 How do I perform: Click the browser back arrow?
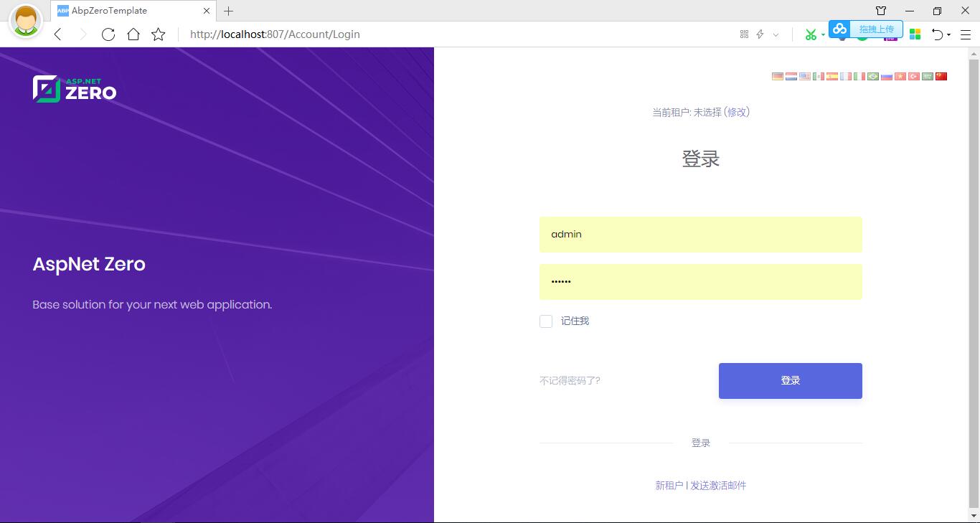coord(58,34)
